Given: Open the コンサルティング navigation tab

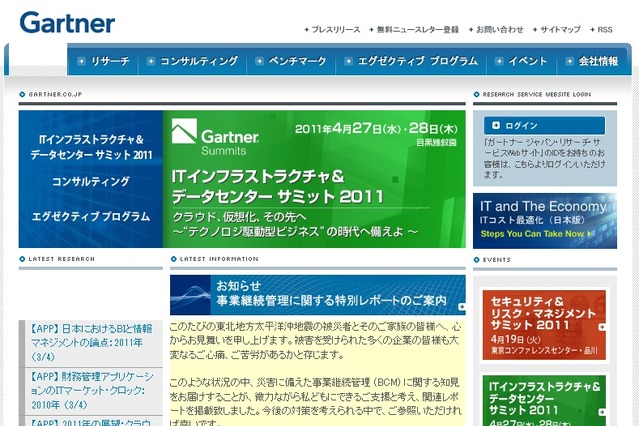Looking at the screenshot, I should (192, 61).
